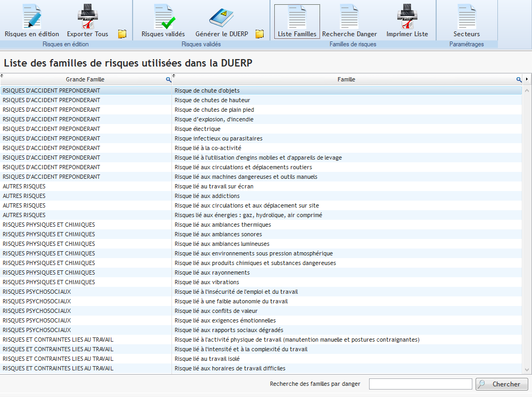Click the scrollbar down arrow of the table

[527, 369]
